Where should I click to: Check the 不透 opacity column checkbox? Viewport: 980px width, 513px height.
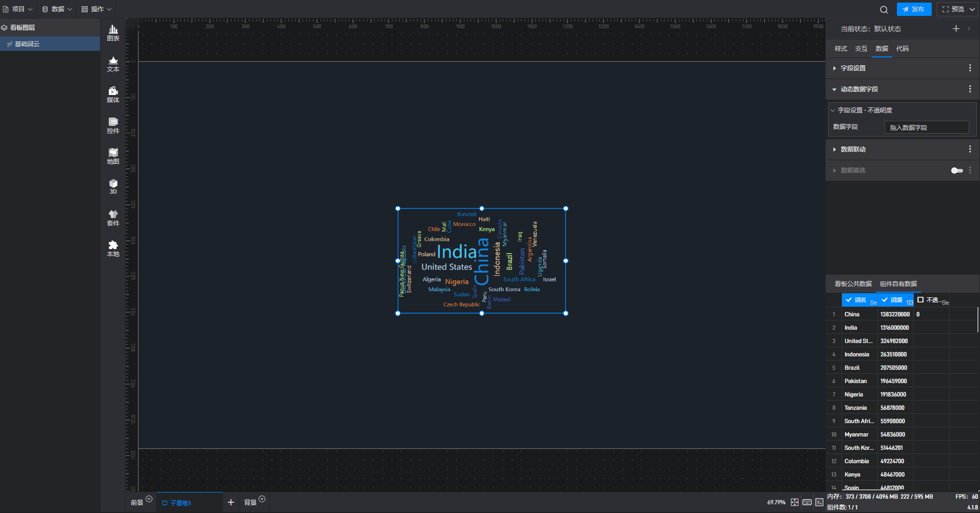(x=920, y=300)
